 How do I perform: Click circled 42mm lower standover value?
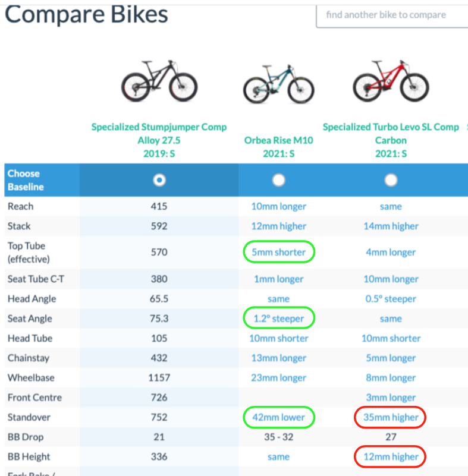click(x=278, y=417)
